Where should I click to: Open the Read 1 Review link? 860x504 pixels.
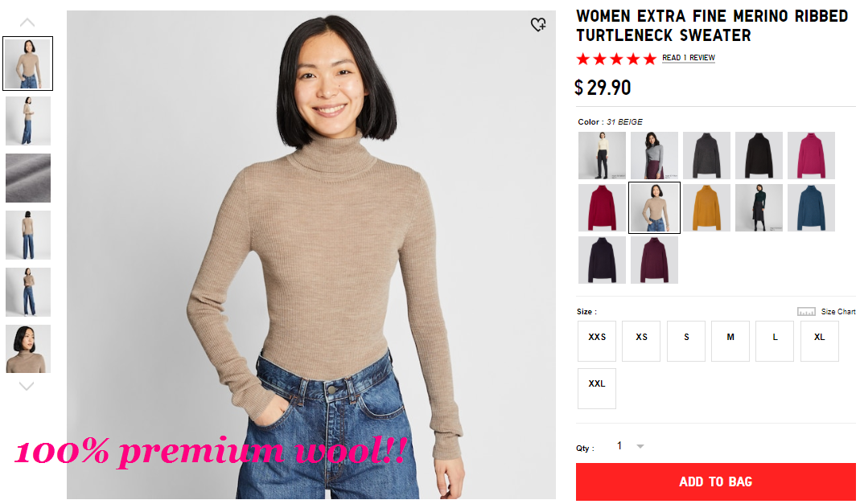tap(689, 58)
